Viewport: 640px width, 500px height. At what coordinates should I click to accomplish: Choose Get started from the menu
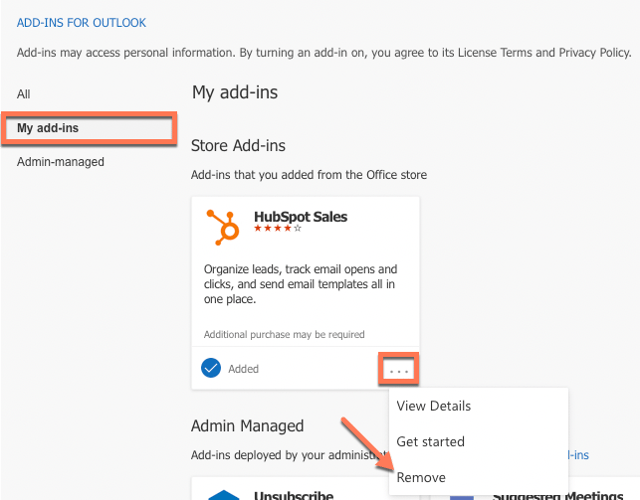[430, 442]
